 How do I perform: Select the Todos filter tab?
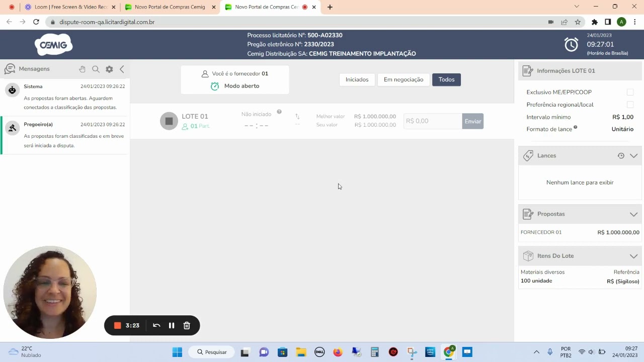tap(446, 79)
